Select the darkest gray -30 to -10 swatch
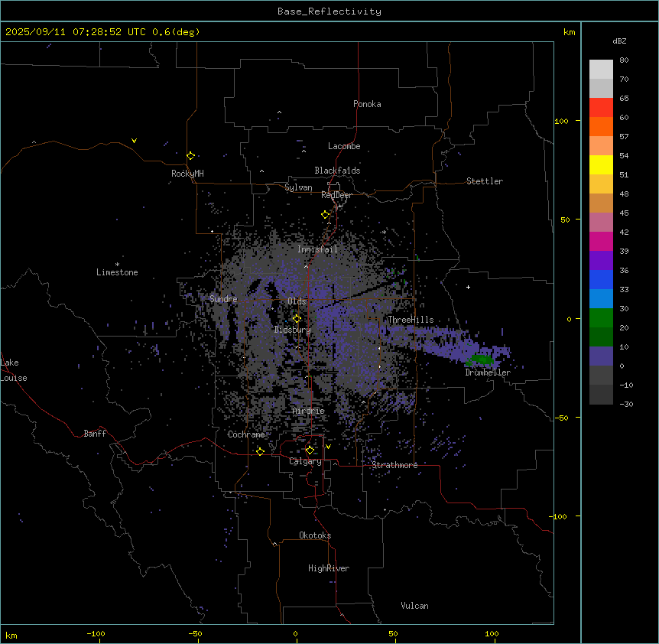Image resolution: width=659 pixels, height=644 pixels. 601,395
